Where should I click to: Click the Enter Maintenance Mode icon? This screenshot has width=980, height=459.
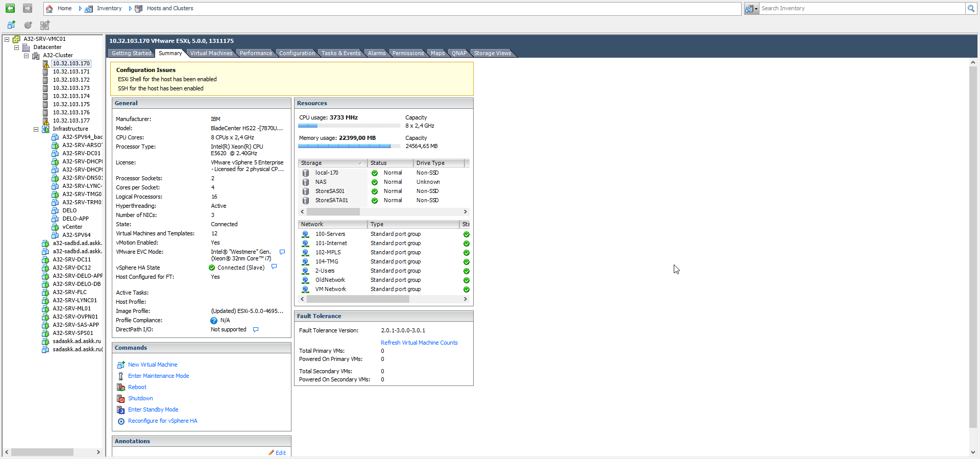(x=121, y=376)
